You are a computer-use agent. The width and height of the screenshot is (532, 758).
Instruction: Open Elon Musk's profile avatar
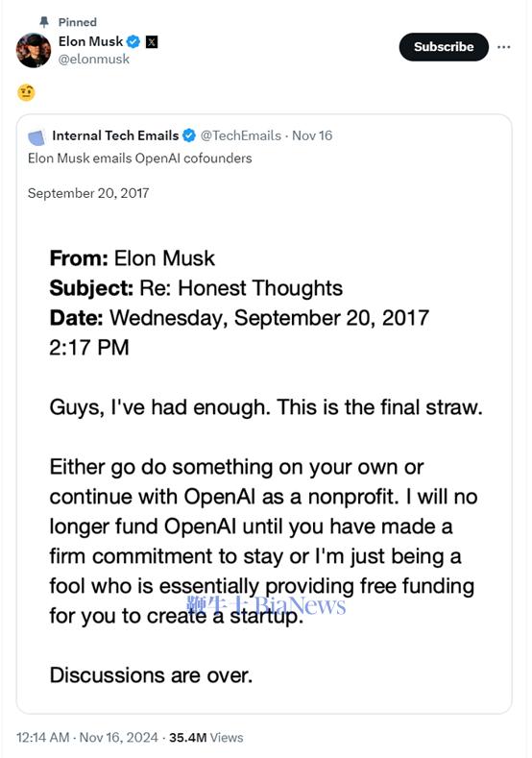click(34, 50)
